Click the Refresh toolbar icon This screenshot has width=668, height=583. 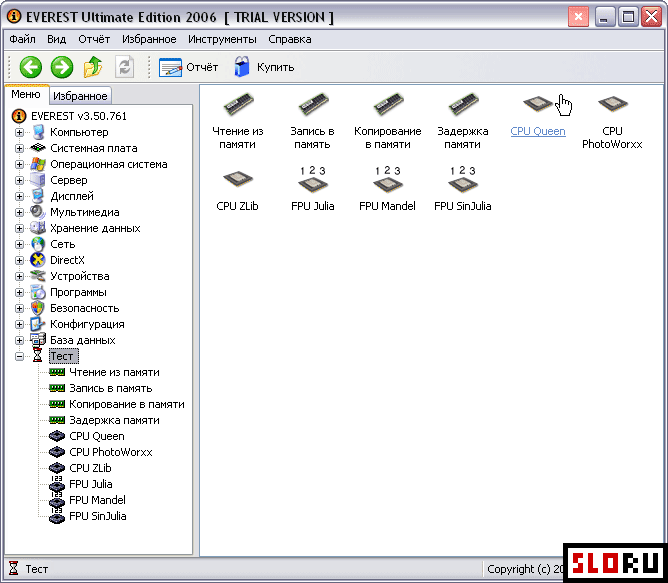(125, 67)
